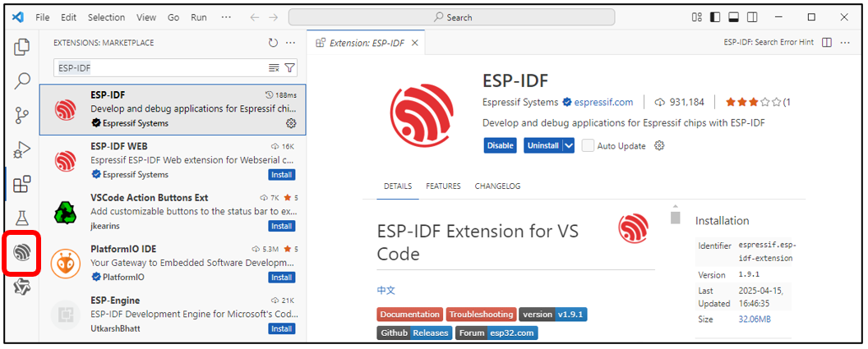Open the 中文 link

386,291
